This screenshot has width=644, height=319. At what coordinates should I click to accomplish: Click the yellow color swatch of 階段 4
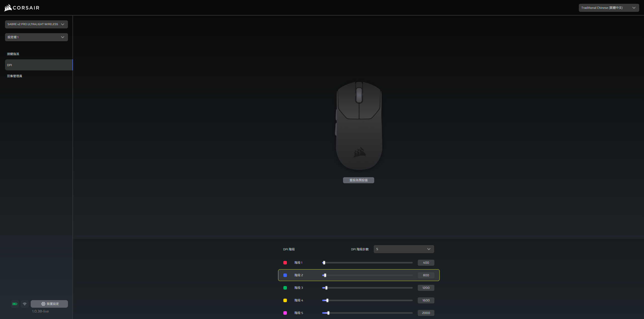[x=285, y=300]
